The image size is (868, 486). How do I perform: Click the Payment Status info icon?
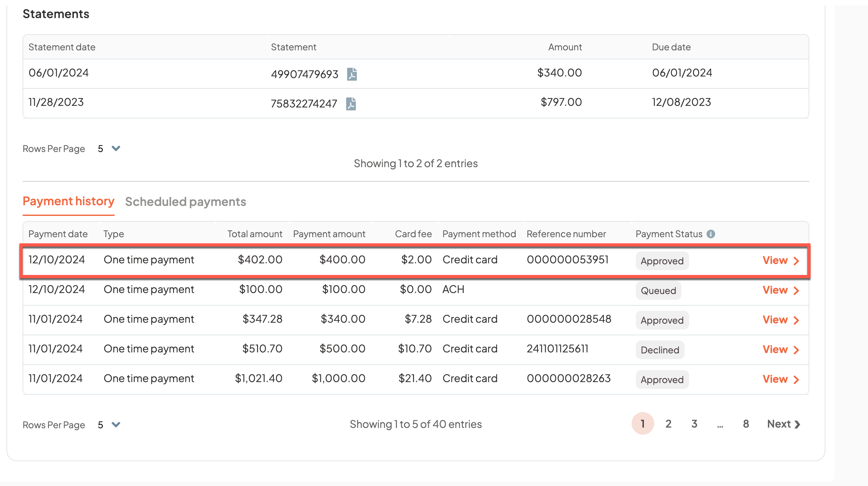click(711, 234)
